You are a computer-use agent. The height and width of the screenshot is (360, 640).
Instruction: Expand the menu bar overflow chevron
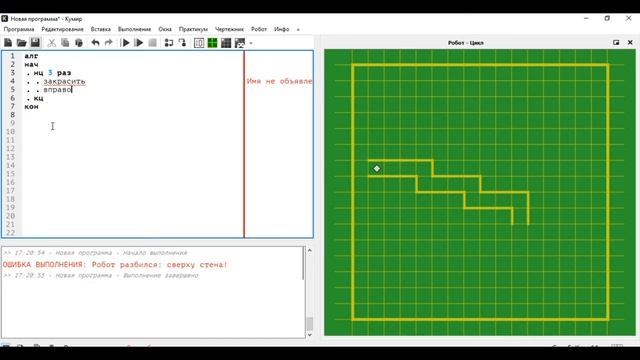click(298, 29)
